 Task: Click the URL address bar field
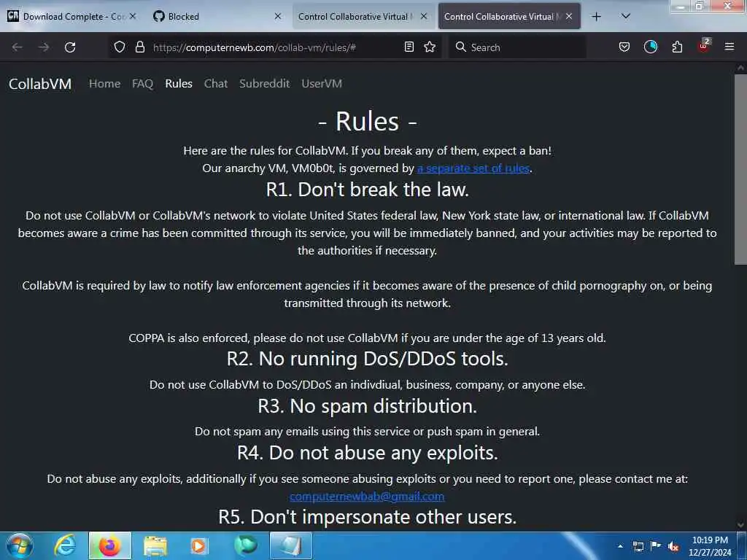(274, 47)
